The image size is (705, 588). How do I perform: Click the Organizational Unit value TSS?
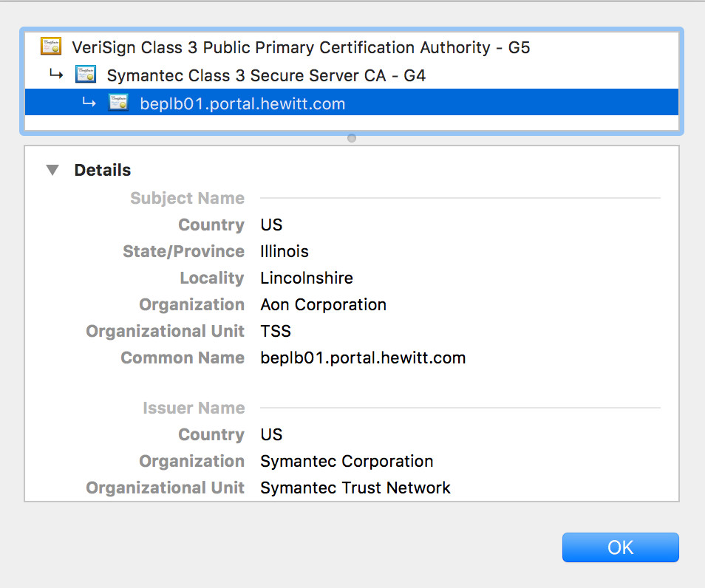click(x=276, y=332)
